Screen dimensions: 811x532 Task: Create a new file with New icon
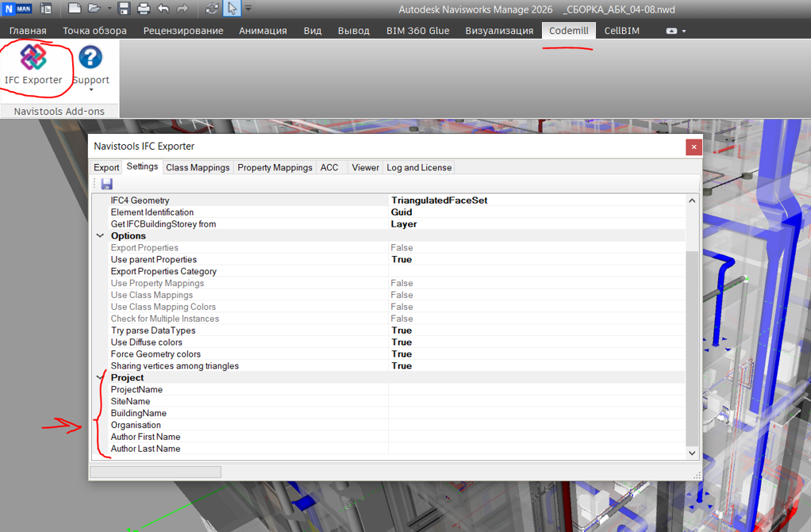(75, 8)
